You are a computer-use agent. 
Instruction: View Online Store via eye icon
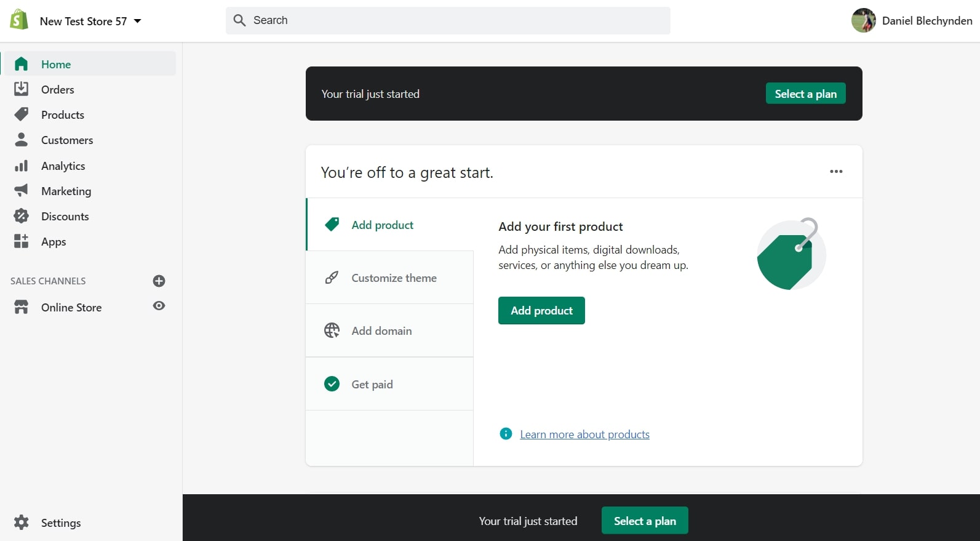click(159, 306)
